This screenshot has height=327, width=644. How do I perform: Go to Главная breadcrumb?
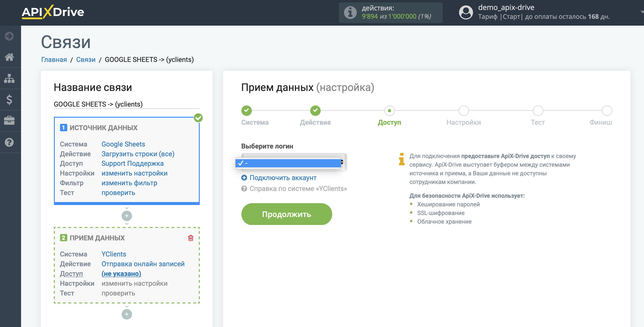point(54,60)
